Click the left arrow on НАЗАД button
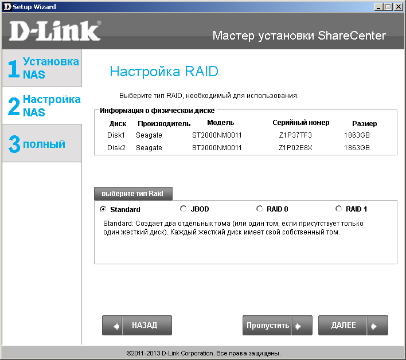Image resolution: width=406 pixels, height=360 pixels. click(116, 326)
